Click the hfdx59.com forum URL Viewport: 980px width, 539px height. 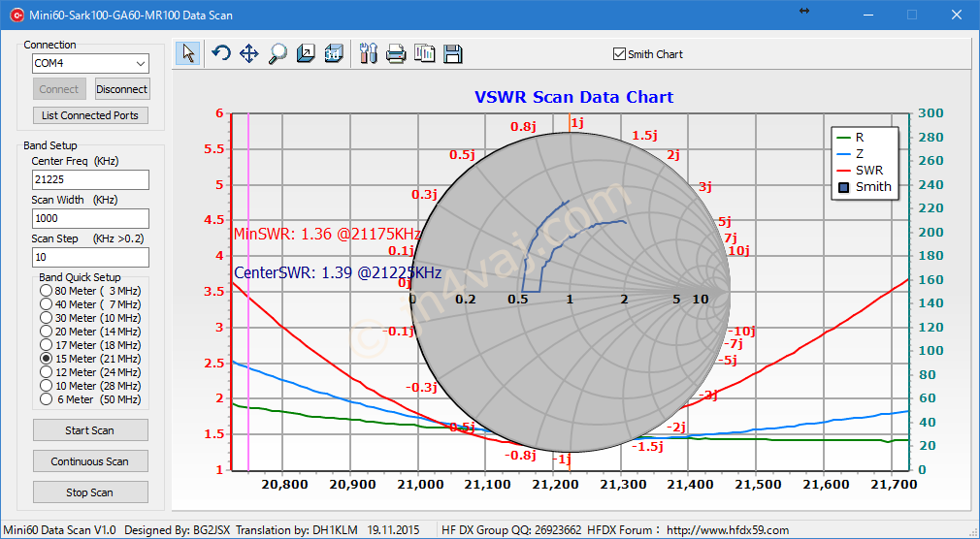pyautogui.click(x=728, y=530)
